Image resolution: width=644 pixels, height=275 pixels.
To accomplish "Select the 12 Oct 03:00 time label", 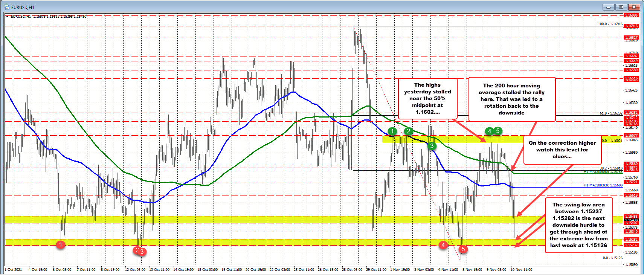I will coord(135,270).
